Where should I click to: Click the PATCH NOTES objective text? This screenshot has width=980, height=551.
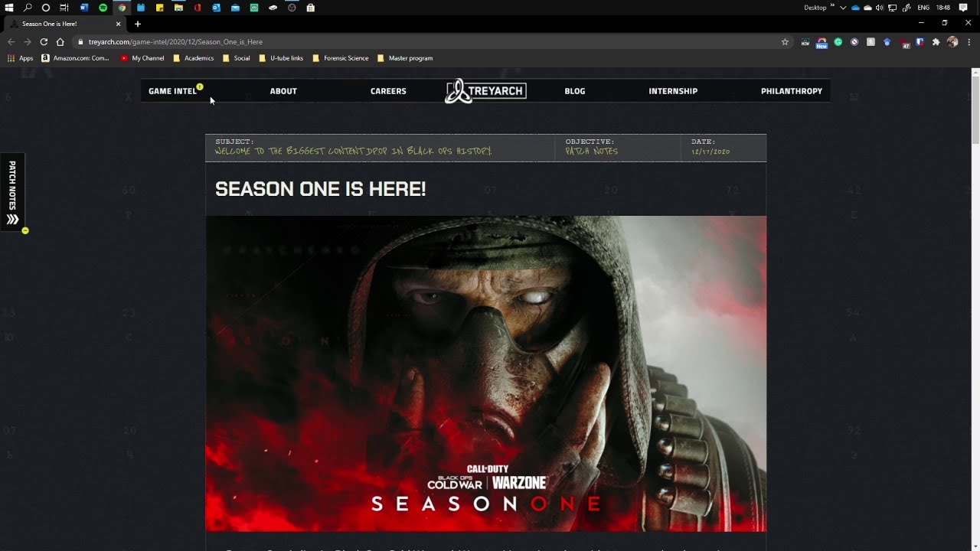click(x=592, y=152)
